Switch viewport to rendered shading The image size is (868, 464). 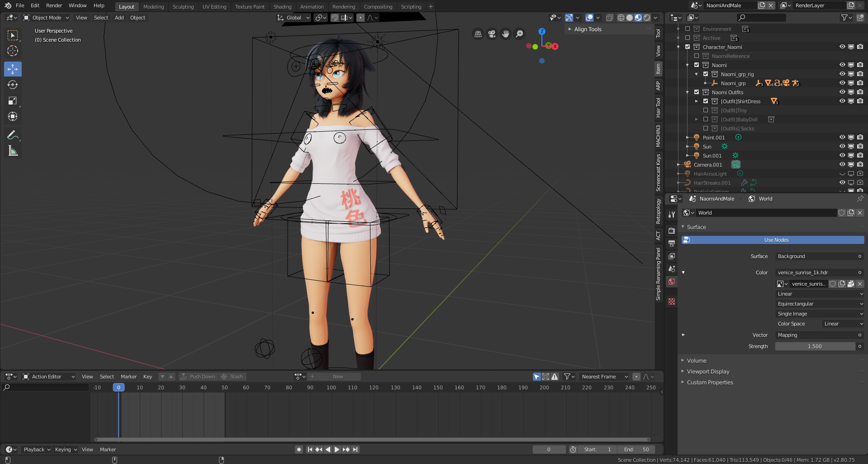click(647, 18)
